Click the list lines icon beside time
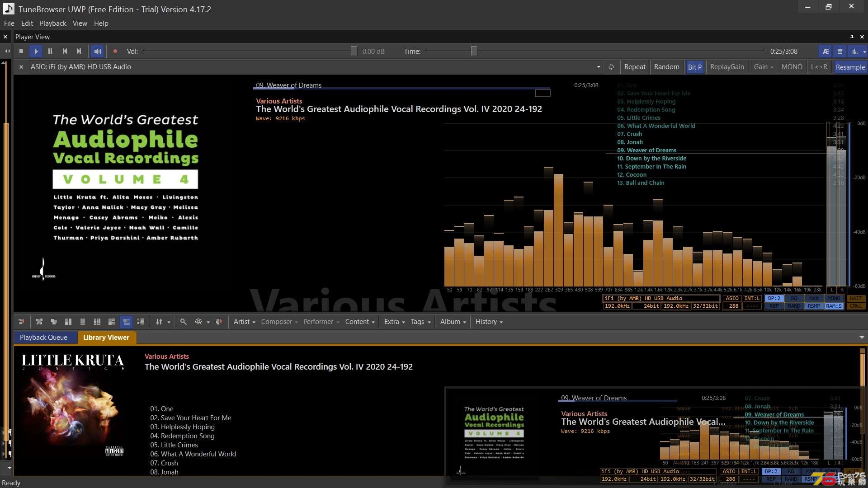 point(840,52)
